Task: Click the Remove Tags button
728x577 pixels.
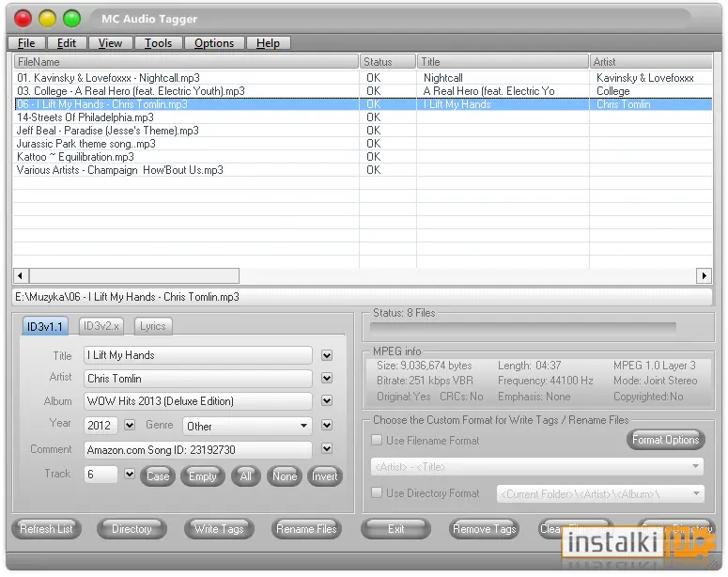Action: [x=485, y=529]
